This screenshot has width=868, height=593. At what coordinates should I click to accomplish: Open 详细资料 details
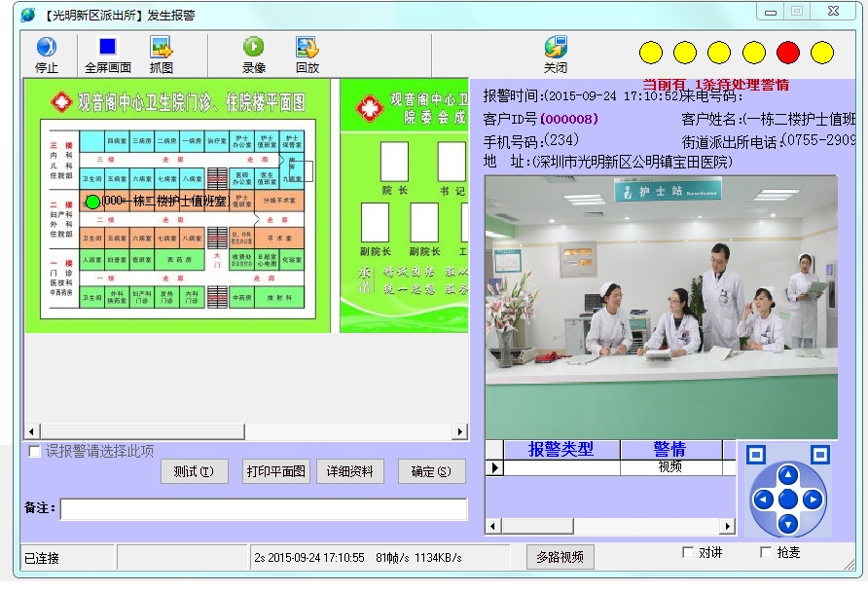[x=349, y=472]
